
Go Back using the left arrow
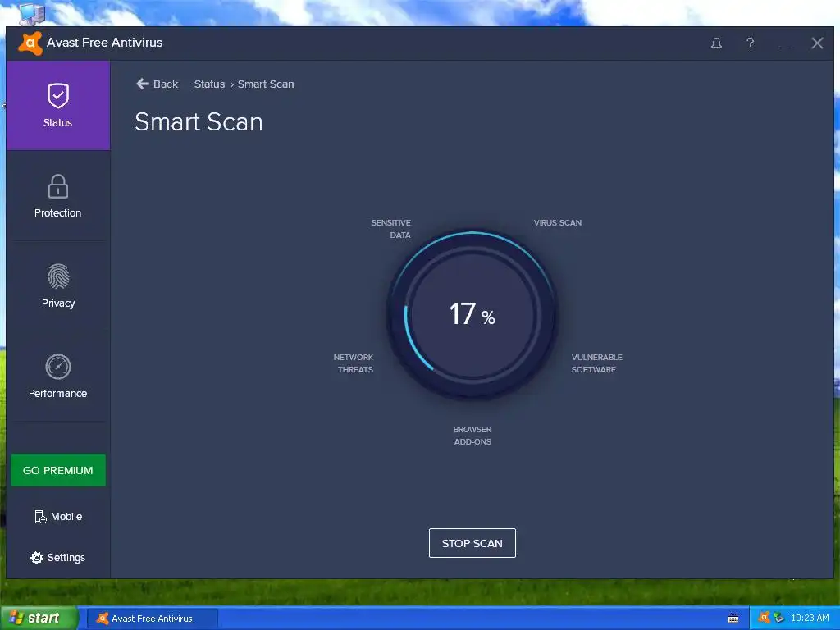[157, 84]
